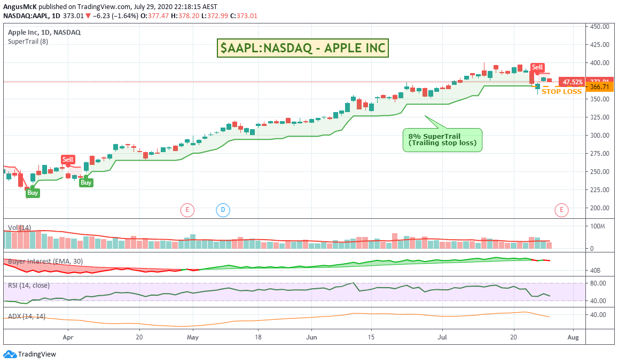Click the first green Buy signal label
The width and height of the screenshot is (618, 364).
[33, 193]
